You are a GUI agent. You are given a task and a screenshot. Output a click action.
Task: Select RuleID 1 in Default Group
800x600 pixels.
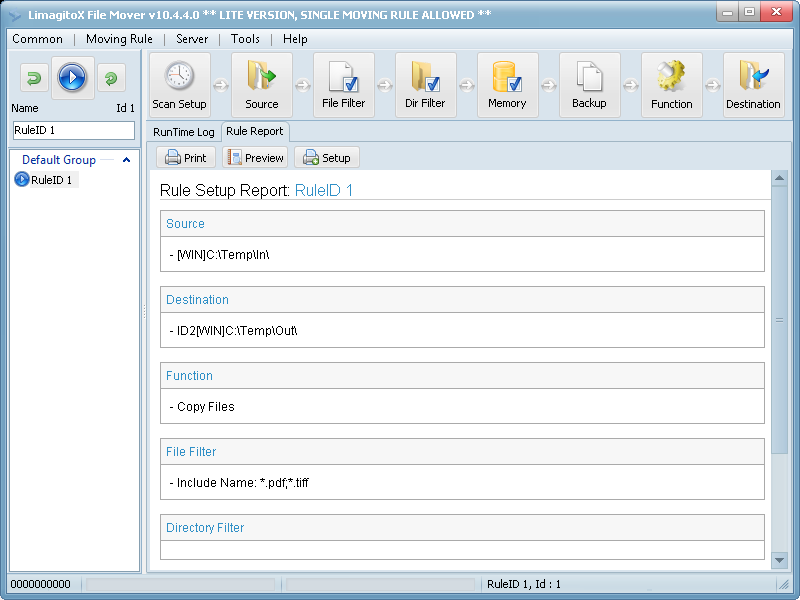[52, 180]
